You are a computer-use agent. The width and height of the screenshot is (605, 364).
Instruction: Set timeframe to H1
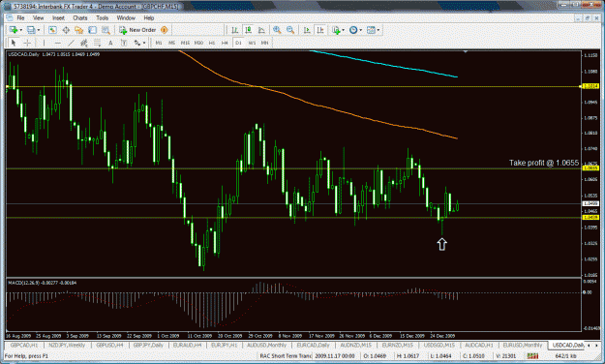212,43
